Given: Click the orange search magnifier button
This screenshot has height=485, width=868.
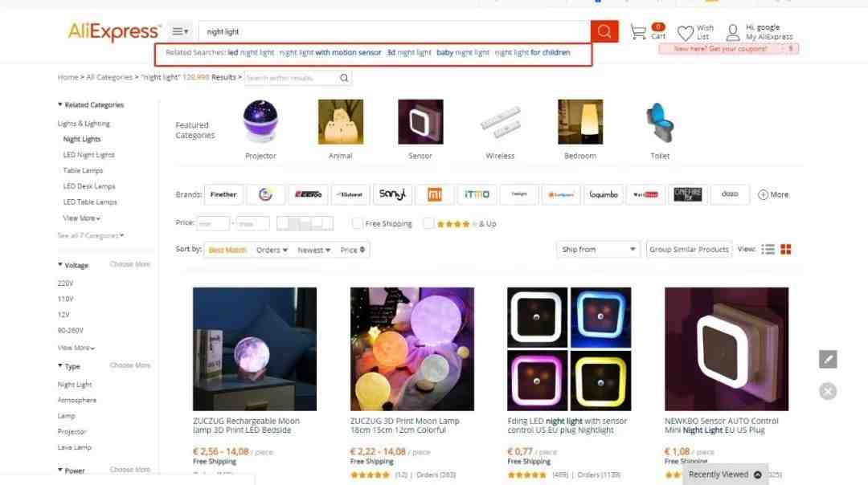Looking at the screenshot, I should [604, 31].
